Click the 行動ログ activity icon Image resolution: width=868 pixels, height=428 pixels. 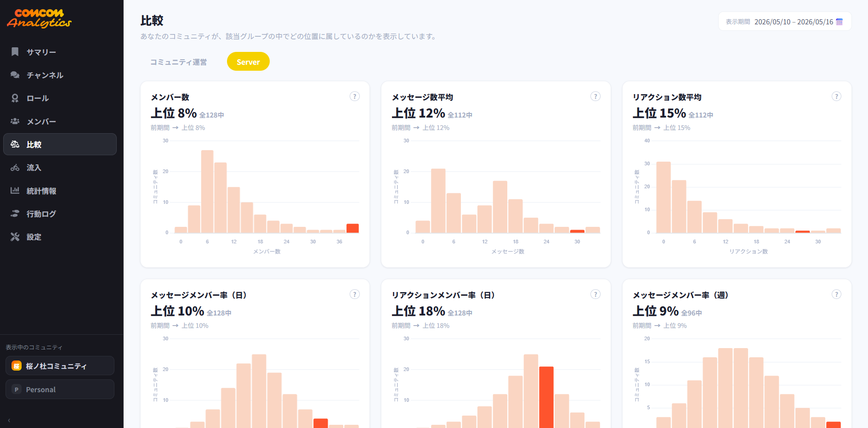[x=15, y=214]
